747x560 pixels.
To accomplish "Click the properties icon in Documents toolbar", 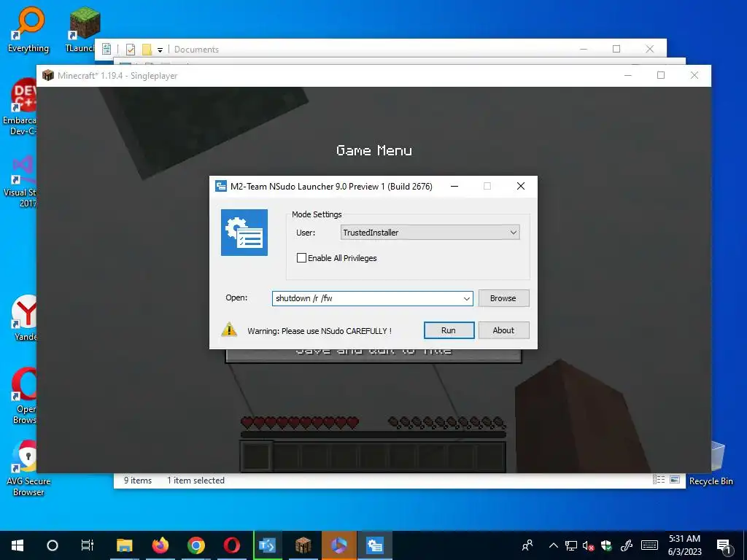I will click(107, 49).
